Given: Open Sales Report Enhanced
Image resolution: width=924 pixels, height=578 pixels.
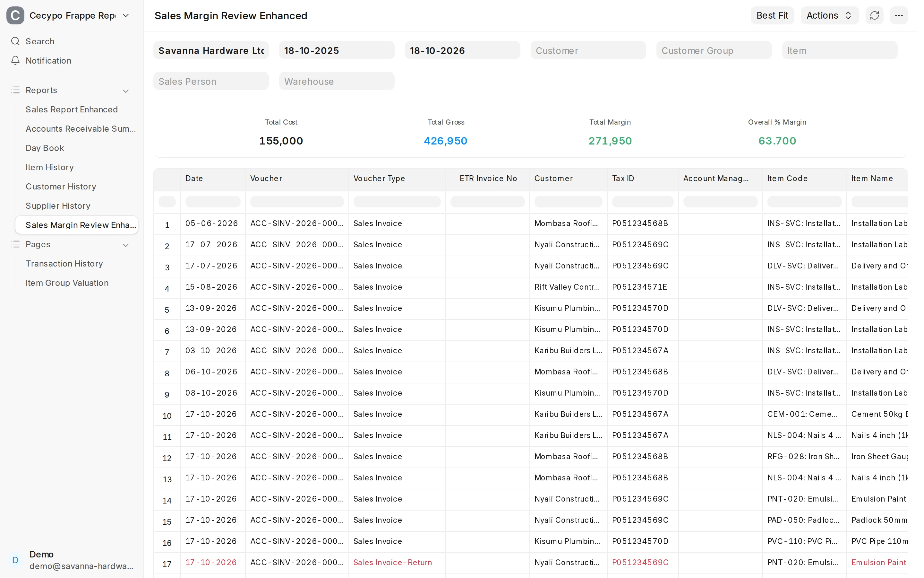Looking at the screenshot, I should [x=72, y=109].
